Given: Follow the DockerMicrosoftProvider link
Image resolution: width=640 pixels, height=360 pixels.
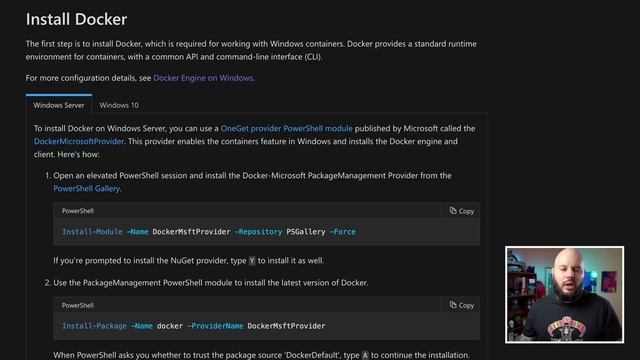Looking at the screenshot, I should point(79,142).
